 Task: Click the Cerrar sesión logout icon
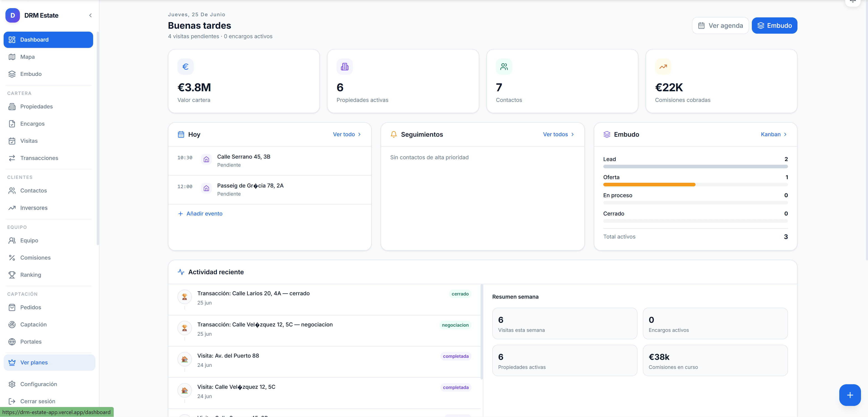(x=12, y=401)
